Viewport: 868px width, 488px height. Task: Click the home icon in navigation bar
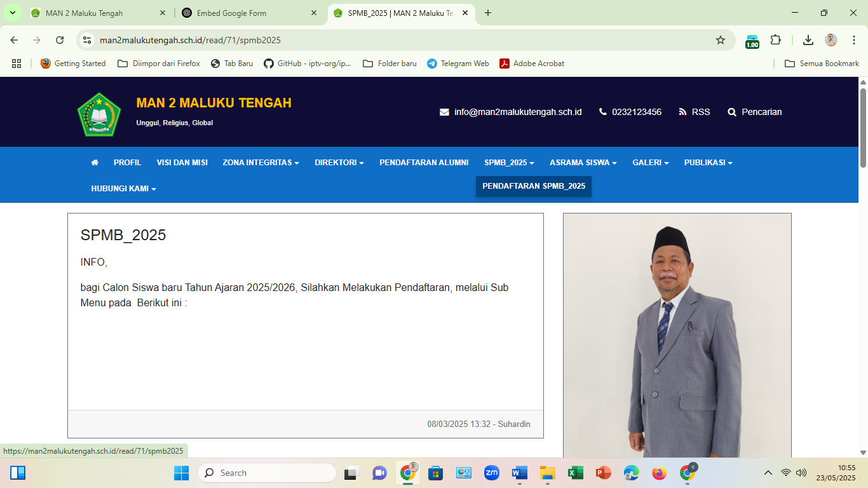point(95,163)
